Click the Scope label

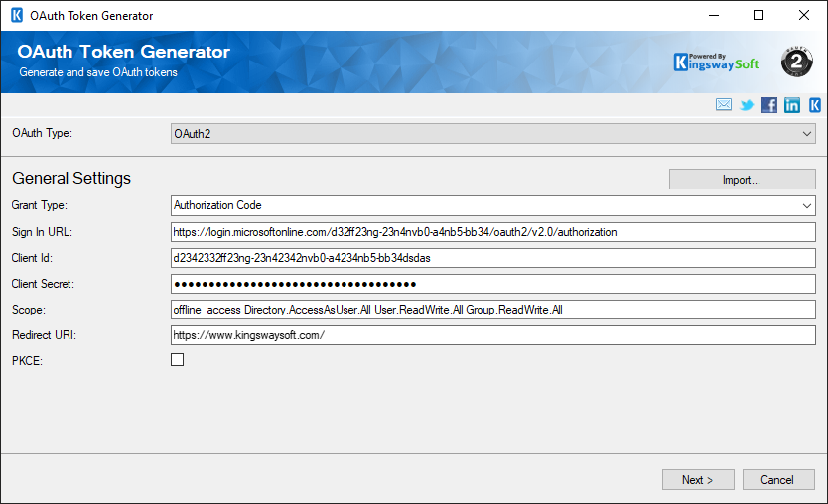(29, 310)
